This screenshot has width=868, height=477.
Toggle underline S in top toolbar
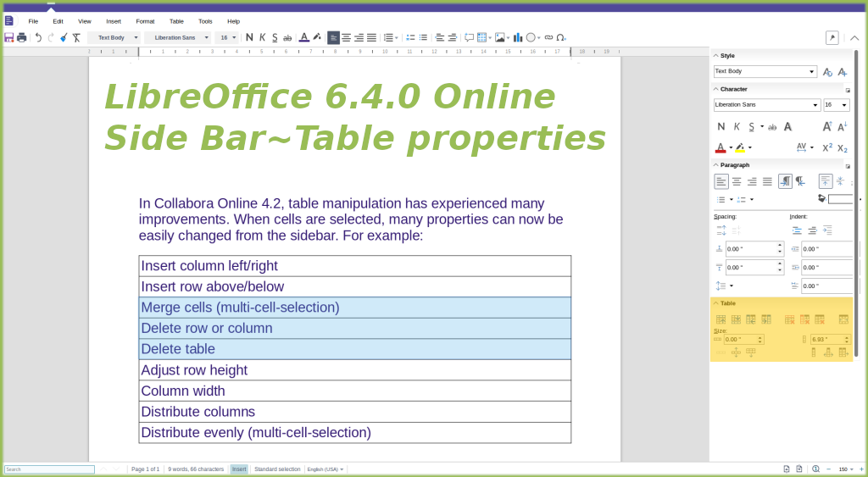[275, 37]
